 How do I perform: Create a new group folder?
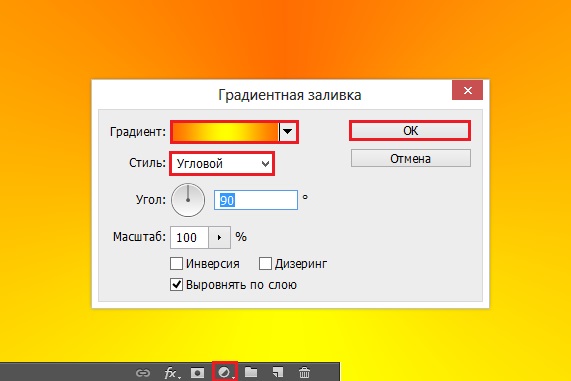click(x=251, y=372)
